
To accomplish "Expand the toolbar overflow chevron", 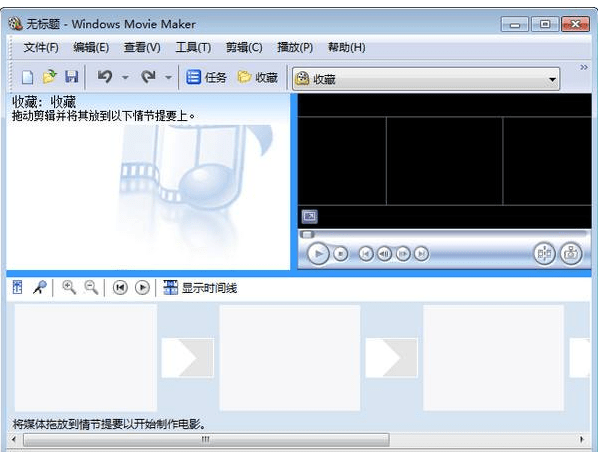I will [584, 68].
